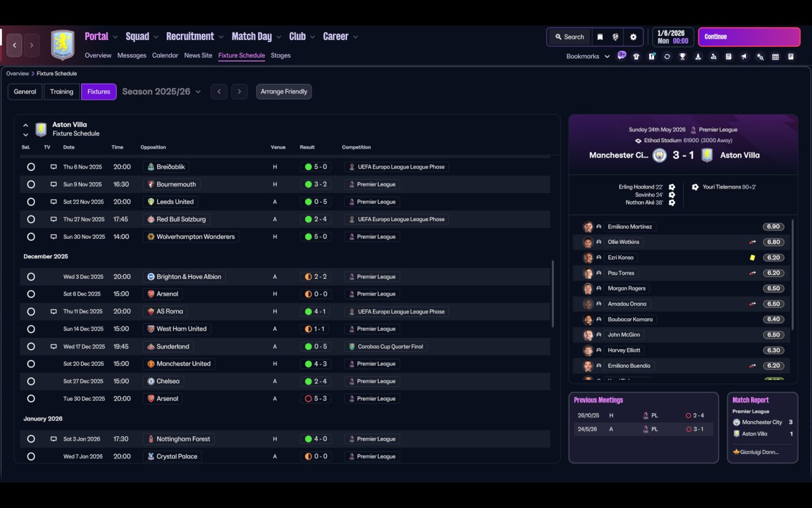Switch to the Overview tab

[x=98, y=55]
